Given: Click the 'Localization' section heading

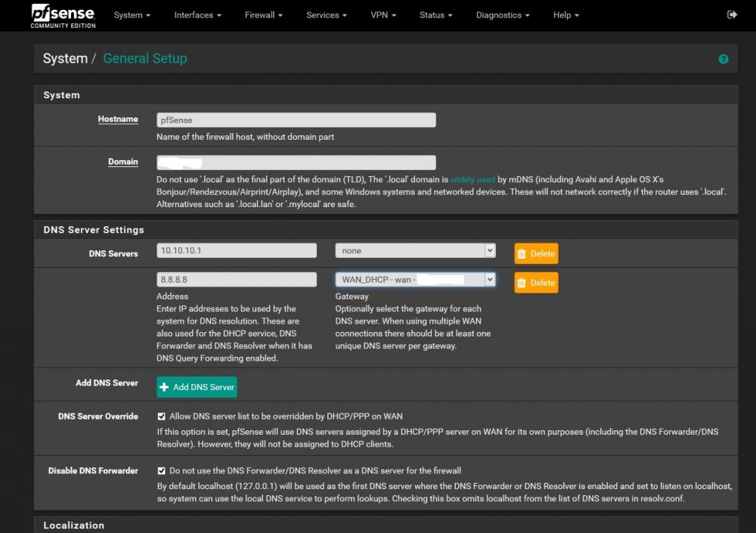Looking at the screenshot, I should (x=74, y=525).
